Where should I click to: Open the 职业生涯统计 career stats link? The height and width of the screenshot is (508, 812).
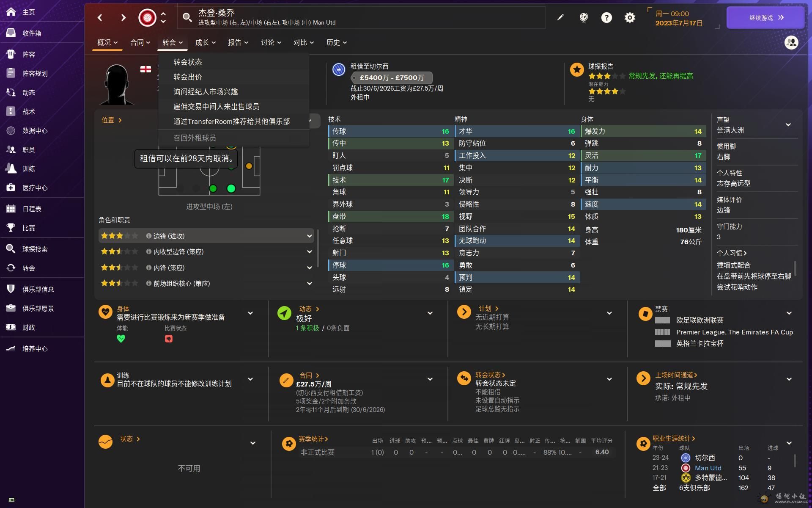674,439
